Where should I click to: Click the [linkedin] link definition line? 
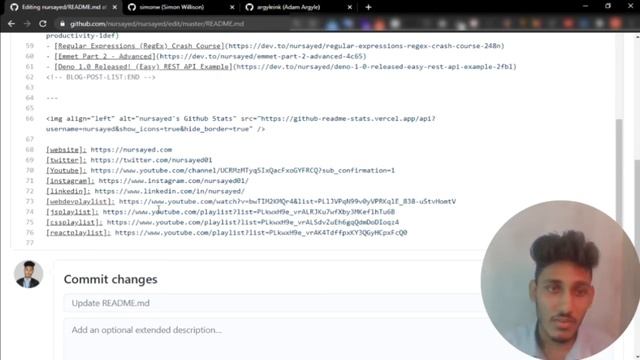pyautogui.click(x=145, y=191)
